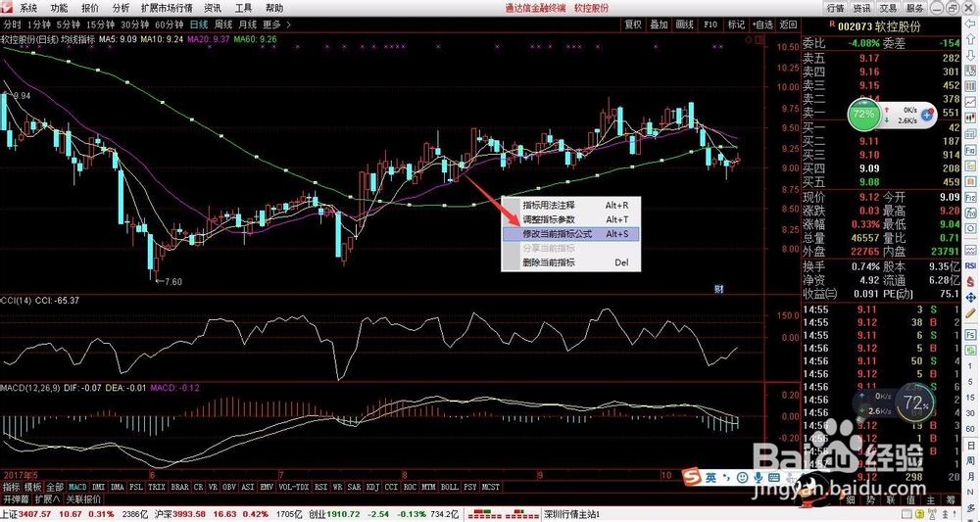Image resolution: width=980 pixels, height=522 pixels.
Task: Click the F10 icon in right toolbar
Action: 970,150
